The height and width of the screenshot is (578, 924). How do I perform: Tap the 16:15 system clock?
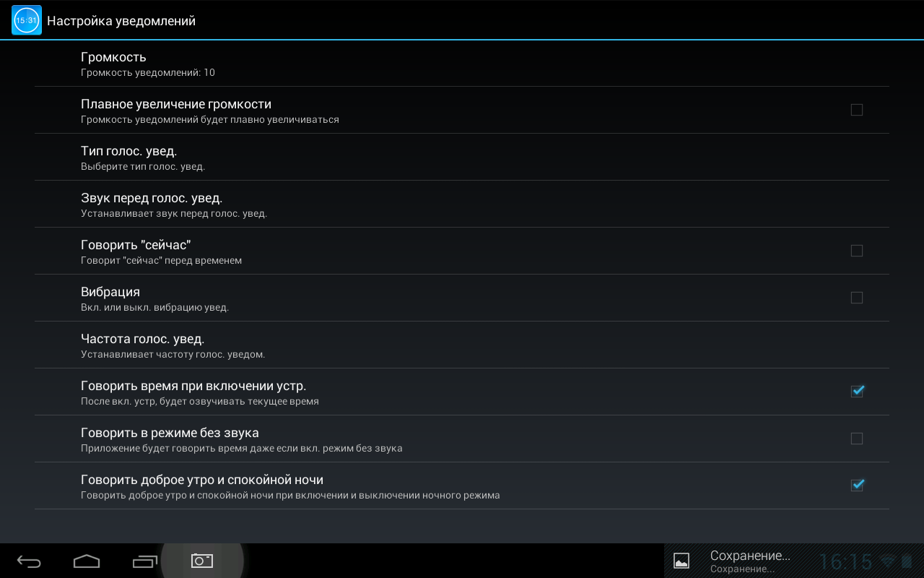(x=846, y=561)
